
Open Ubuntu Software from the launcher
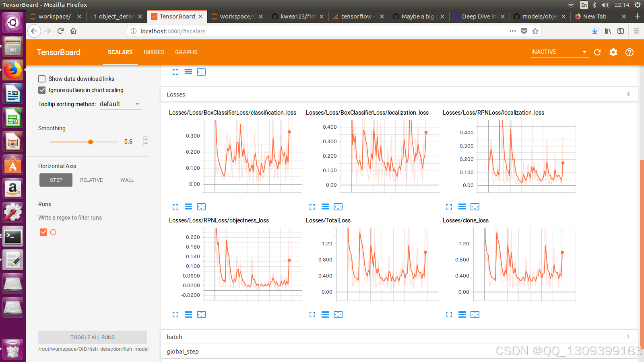13,165
